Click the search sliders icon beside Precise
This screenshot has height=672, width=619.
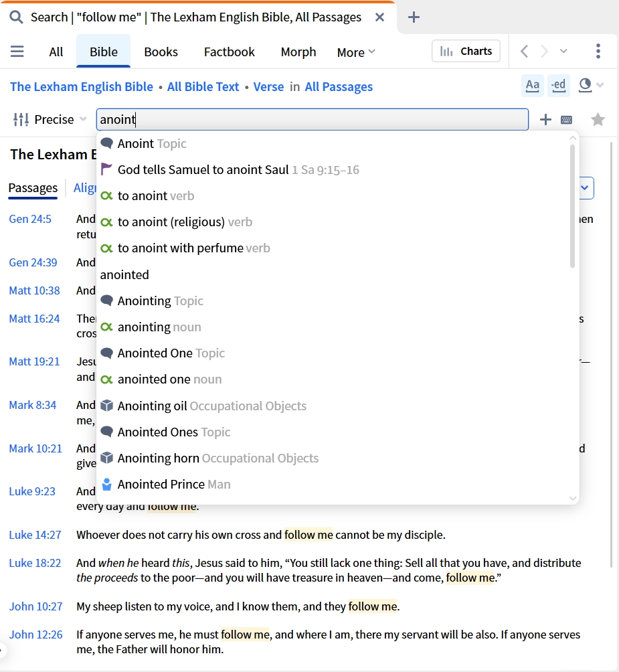[21, 120]
